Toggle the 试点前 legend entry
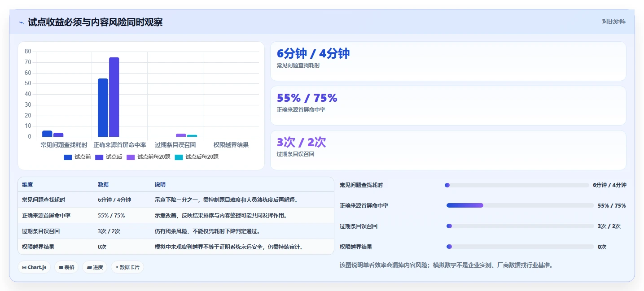Image resolution: width=644 pixels, height=291 pixels. 77,157
